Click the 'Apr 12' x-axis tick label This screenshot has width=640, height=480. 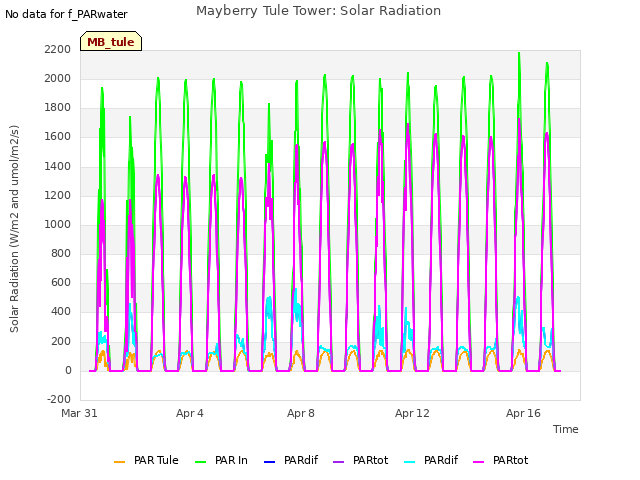point(412,413)
